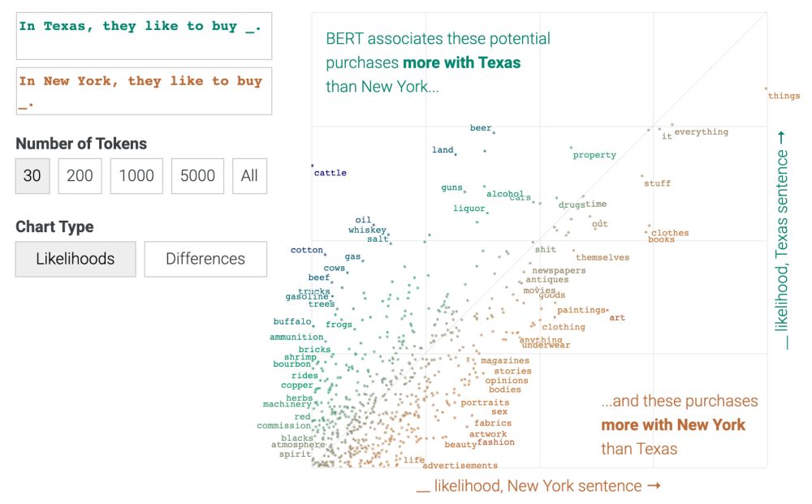Select the 'ammunition' token label

click(296, 337)
